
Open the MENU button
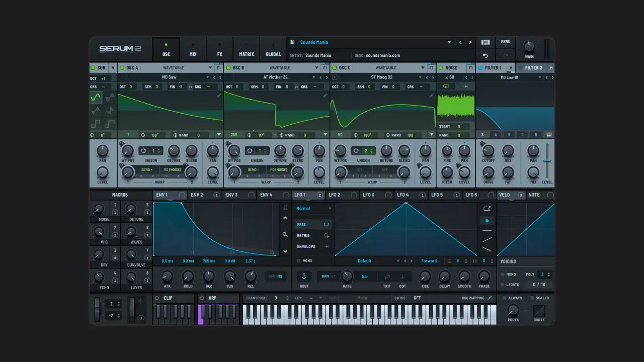(x=506, y=42)
